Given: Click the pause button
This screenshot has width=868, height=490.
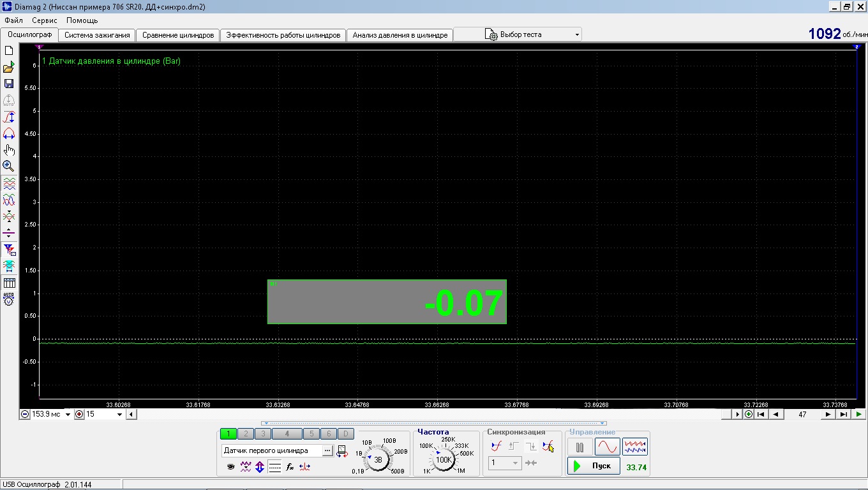Looking at the screenshot, I should click(580, 447).
